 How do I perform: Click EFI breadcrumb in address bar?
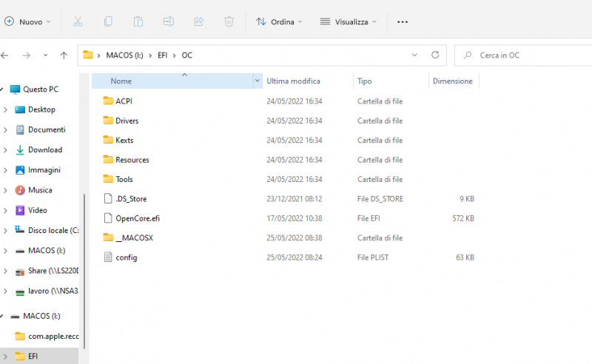coord(162,55)
